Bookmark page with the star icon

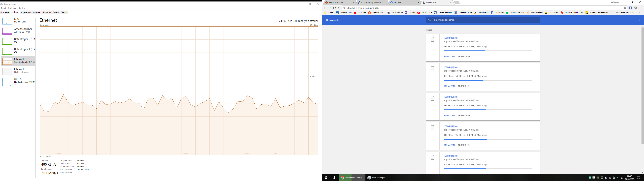point(625,8)
